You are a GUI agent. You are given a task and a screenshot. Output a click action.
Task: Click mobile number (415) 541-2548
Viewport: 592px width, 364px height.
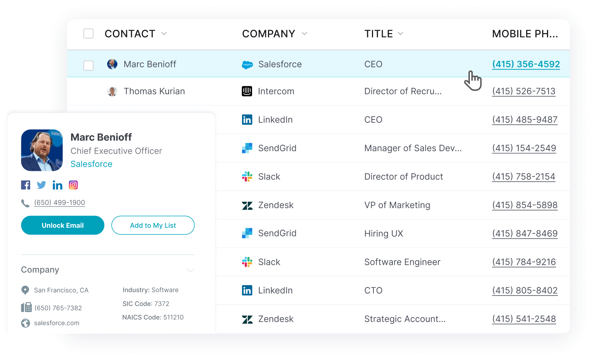pyautogui.click(x=524, y=319)
